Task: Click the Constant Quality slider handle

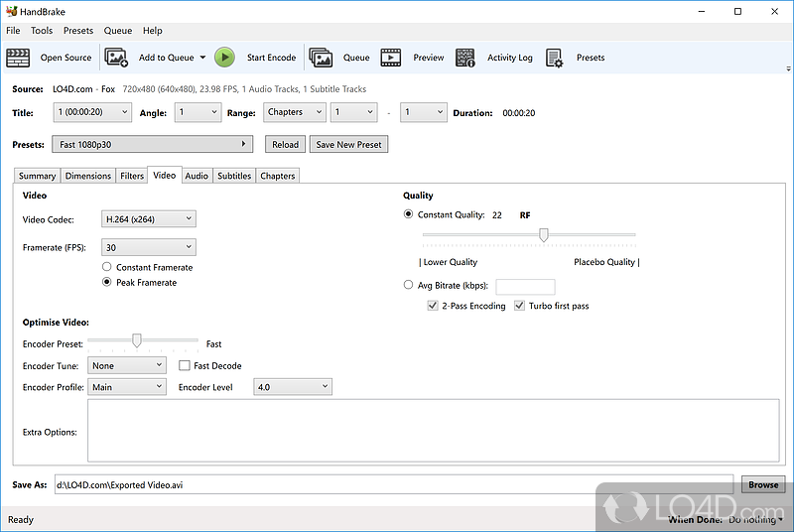Action: (x=543, y=235)
